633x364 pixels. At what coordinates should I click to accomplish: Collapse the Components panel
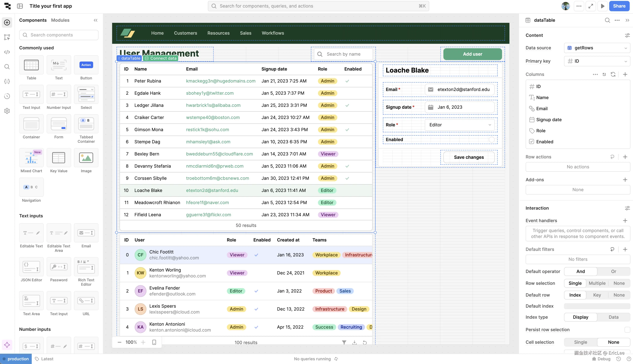(95, 20)
